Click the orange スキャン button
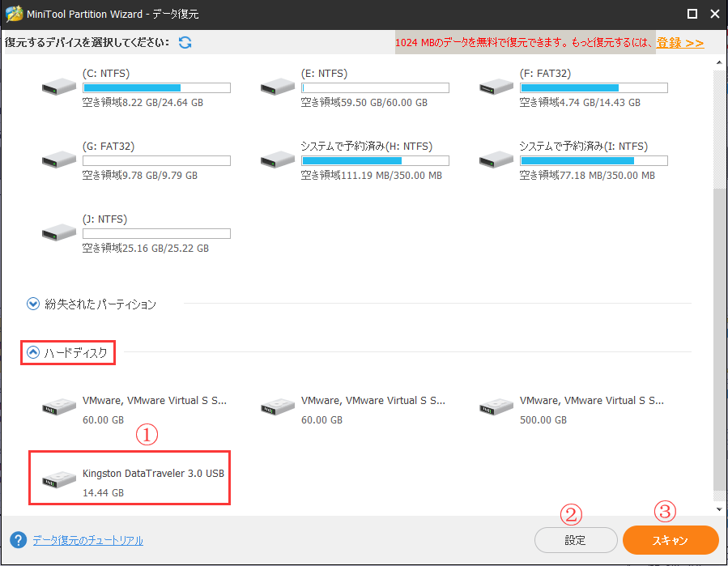Screen dimensions: 728x566 (x=671, y=540)
